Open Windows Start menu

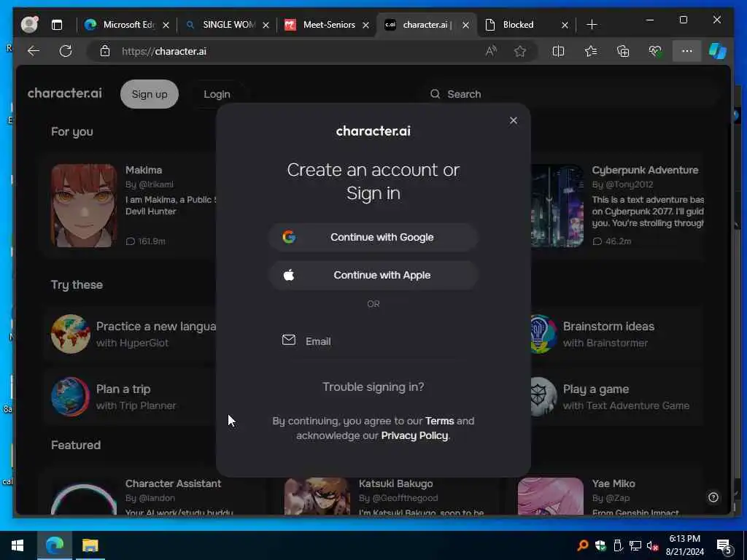[18, 545]
